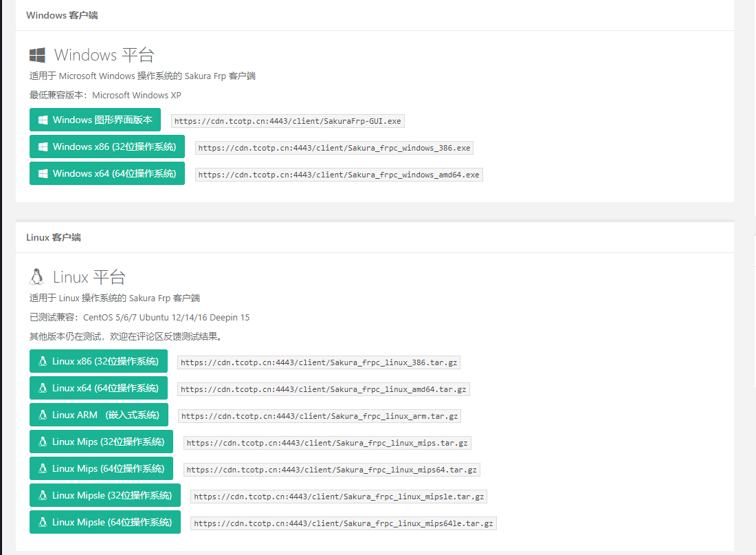Image resolution: width=756 pixels, height=555 pixels.
Task: Click penguin icon in Linux x64 button
Action: pyautogui.click(x=43, y=388)
